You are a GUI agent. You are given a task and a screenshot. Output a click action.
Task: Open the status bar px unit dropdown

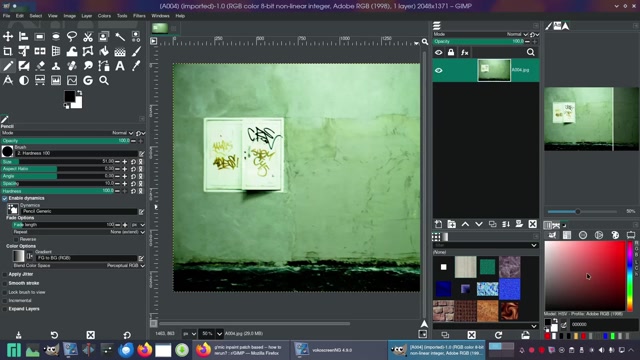click(x=189, y=333)
